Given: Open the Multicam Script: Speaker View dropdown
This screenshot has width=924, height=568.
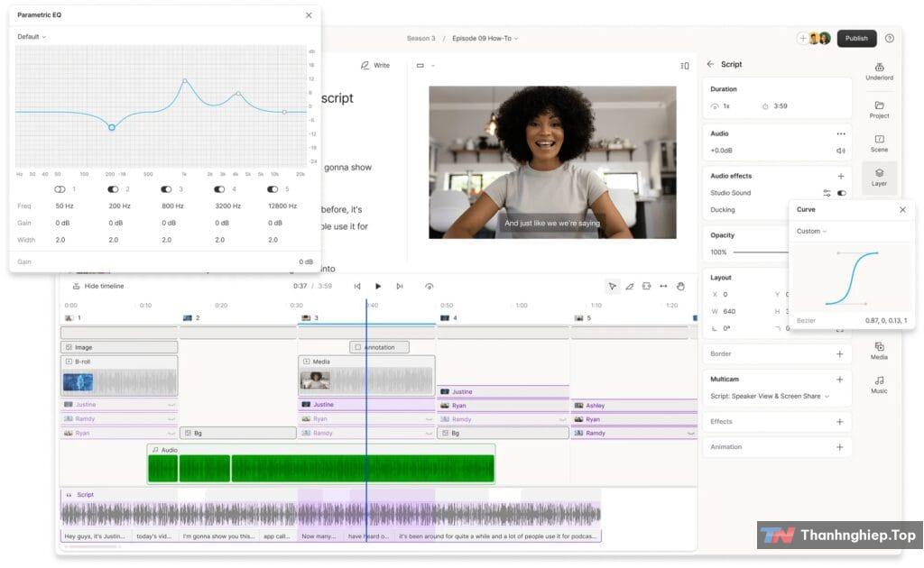Looking at the screenshot, I should (770, 396).
